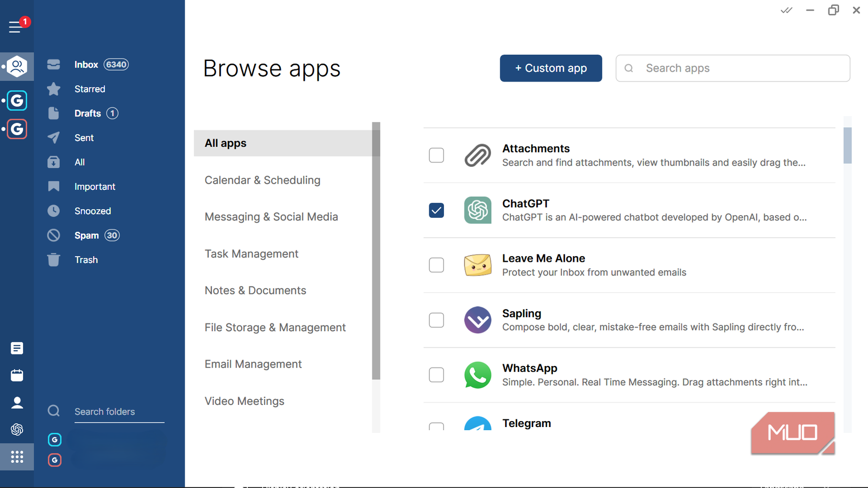This screenshot has height=488, width=868.
Task: Enable the Leave Me Alone app
Action: click(436, 265)
